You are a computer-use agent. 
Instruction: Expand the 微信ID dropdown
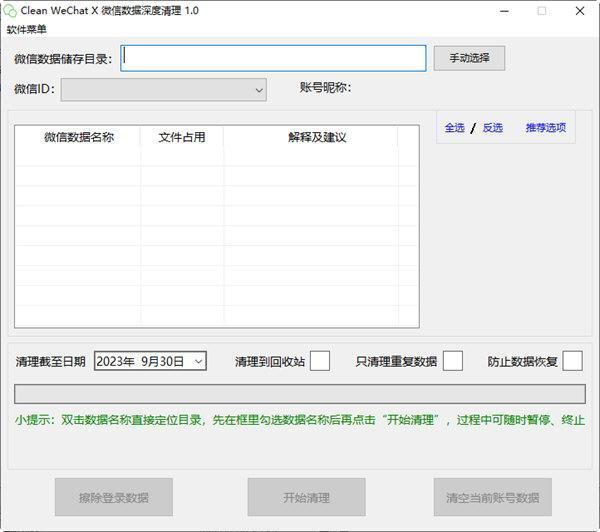coord(258,90)
